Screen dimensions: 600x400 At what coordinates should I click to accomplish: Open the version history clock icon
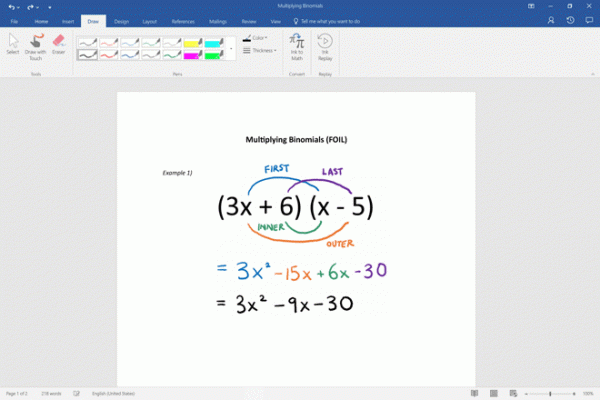tap(570, 20)
